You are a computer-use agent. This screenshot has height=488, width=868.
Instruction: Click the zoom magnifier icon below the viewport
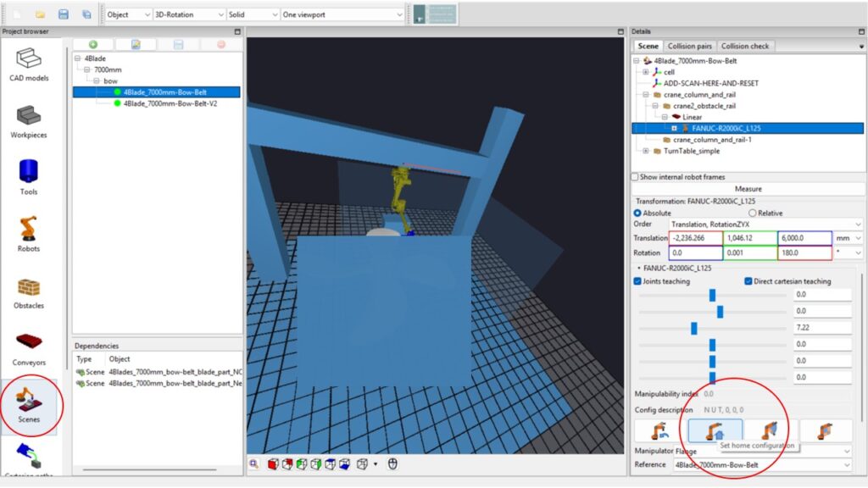[255, 463]
